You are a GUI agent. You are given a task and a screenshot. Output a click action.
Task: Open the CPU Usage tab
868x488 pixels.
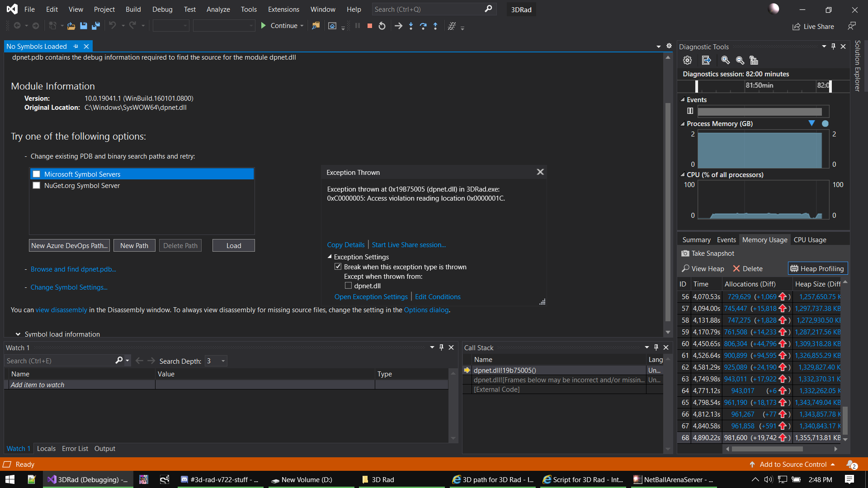[810, 240]
